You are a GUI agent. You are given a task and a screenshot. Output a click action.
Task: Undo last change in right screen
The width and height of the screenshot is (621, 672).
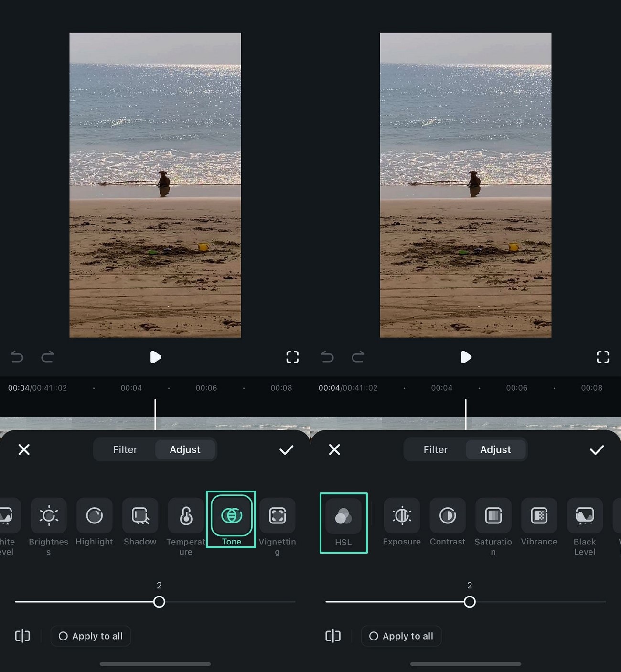point(328,357)
